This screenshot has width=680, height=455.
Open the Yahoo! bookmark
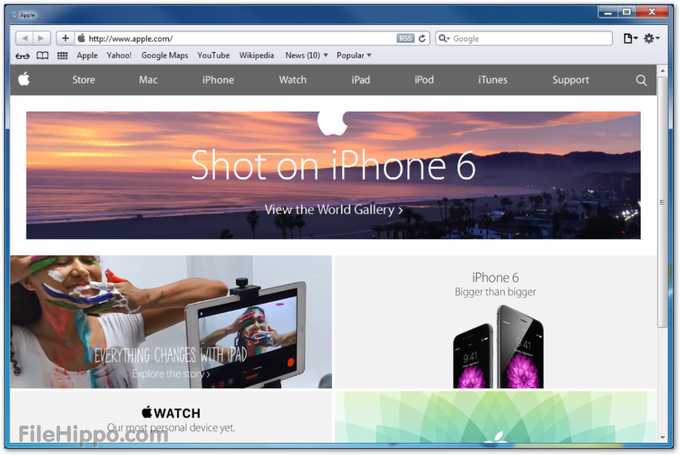[119, 56]
